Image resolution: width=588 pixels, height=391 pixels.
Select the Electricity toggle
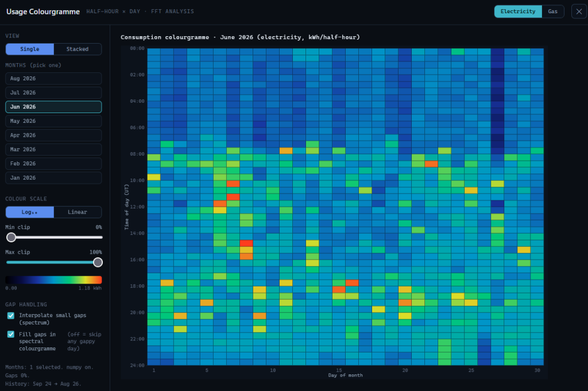pyautogui.click(x=518, y=11)
